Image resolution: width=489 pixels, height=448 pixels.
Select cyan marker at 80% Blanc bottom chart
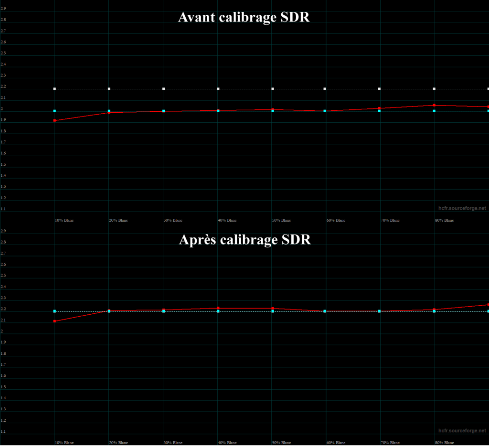(434, 310)
